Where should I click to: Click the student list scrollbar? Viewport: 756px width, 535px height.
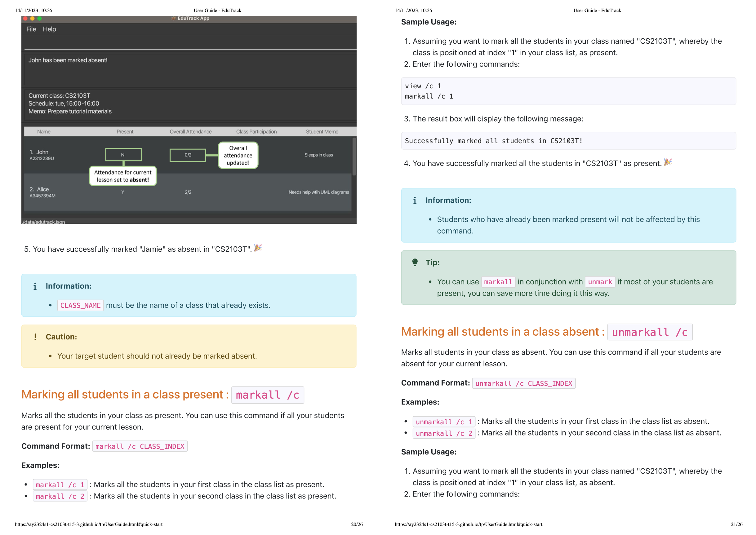click(354, 157)
